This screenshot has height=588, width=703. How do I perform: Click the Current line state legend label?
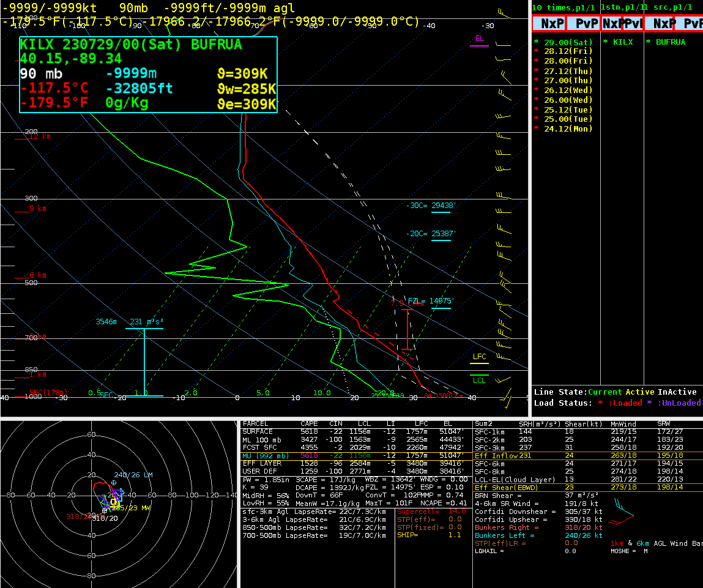coord(605,392)
